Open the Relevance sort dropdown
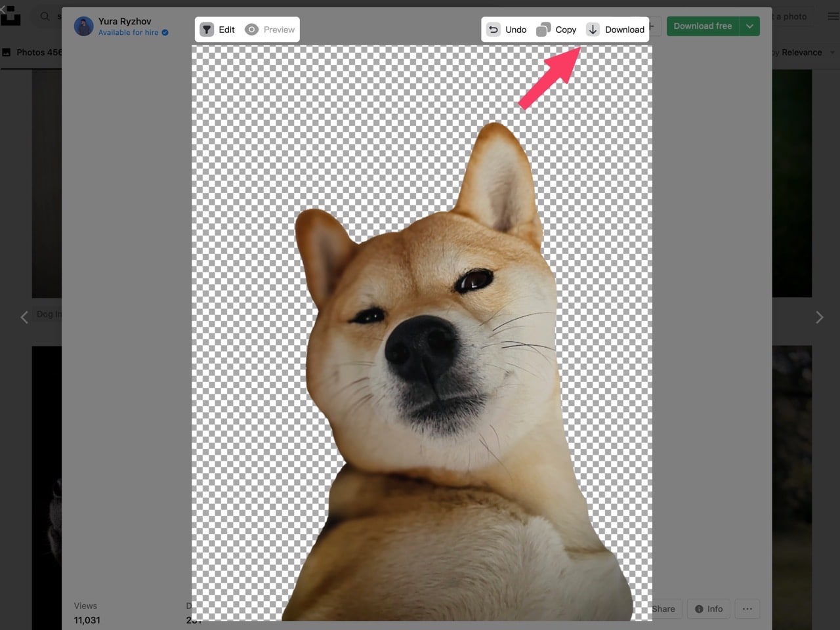Viewport: 840px width, 630px height. tap(803, 52)
